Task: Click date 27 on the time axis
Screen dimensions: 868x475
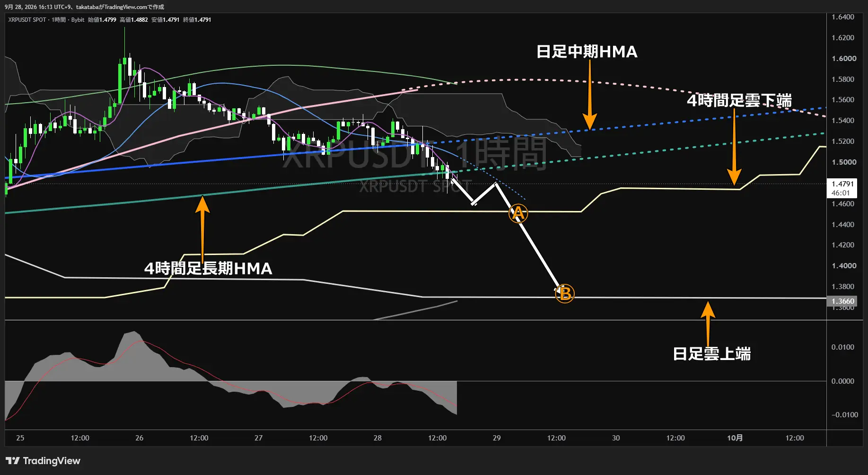Action: click(258, 438)
